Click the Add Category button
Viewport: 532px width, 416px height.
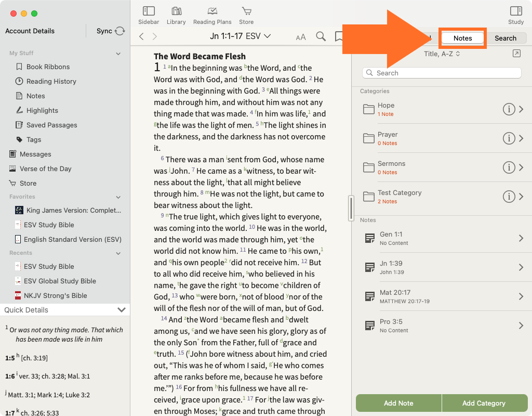pyautogui.click(x=484, y=403)
